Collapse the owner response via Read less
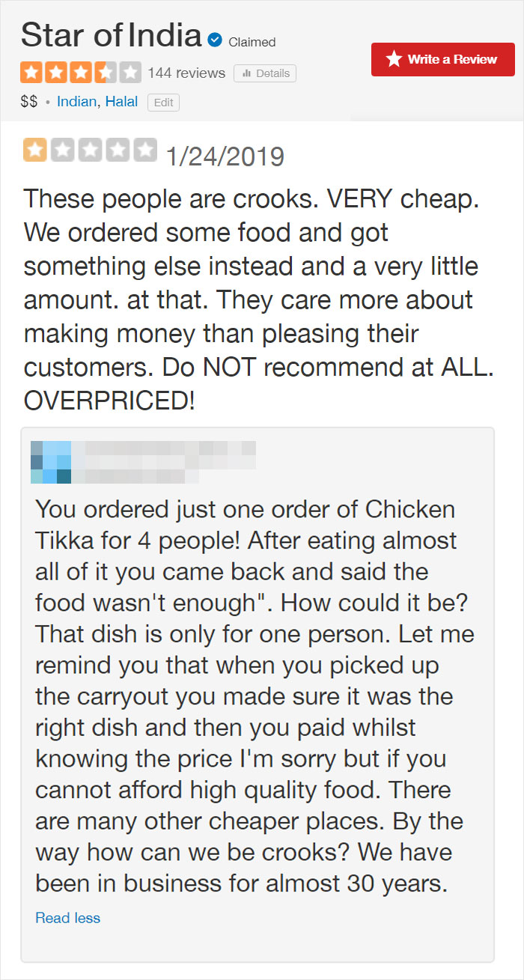This screenshot has width=524, height=980. point(67,918)
